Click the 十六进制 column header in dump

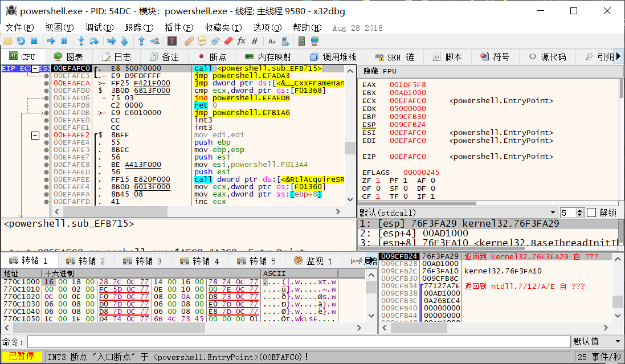click(152, 273)
